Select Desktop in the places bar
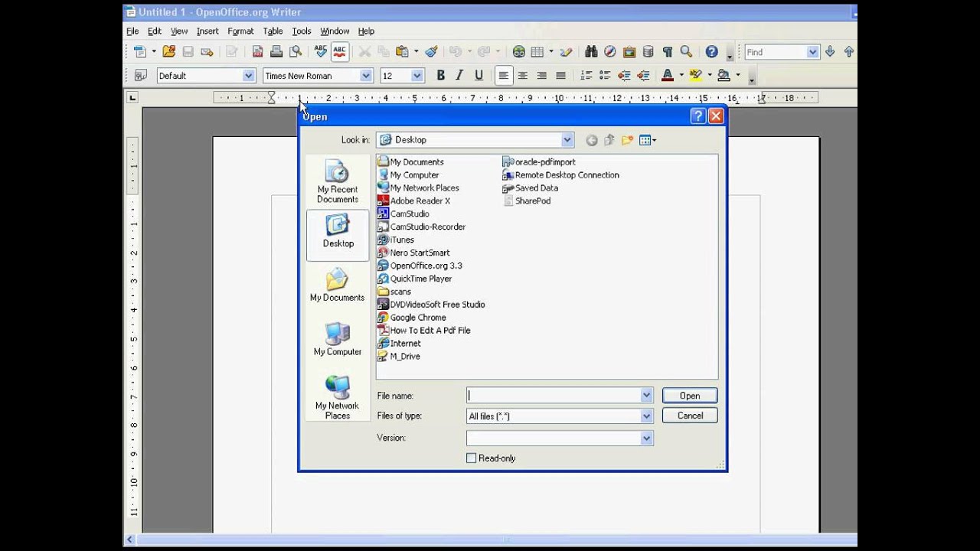Screen dimensions: 980x551 tap(338, 235)
